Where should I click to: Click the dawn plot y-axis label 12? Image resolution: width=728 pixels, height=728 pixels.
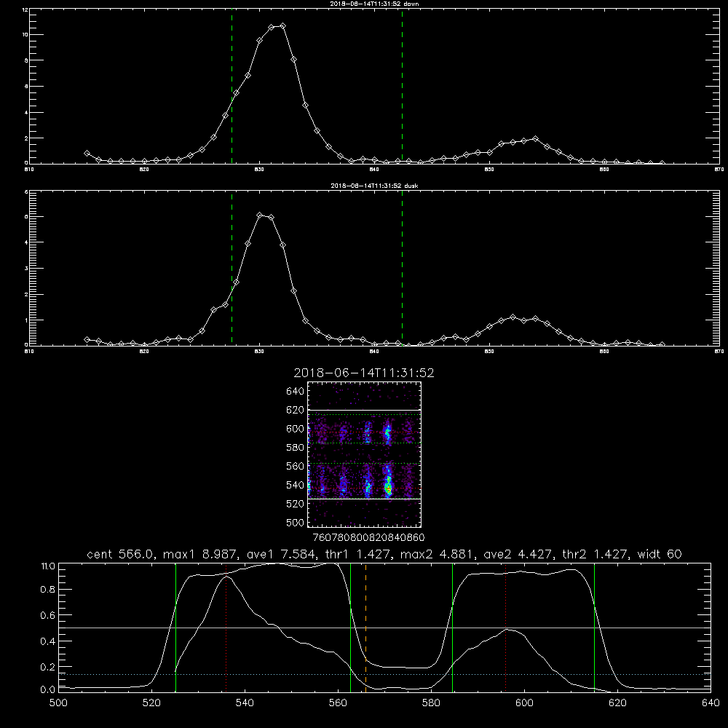[x=25, y=9]
